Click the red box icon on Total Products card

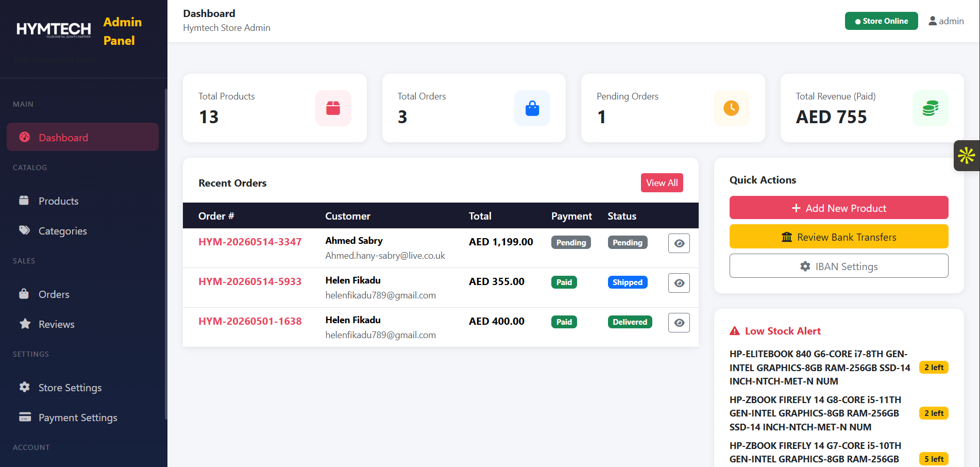(x=333, y=108)
